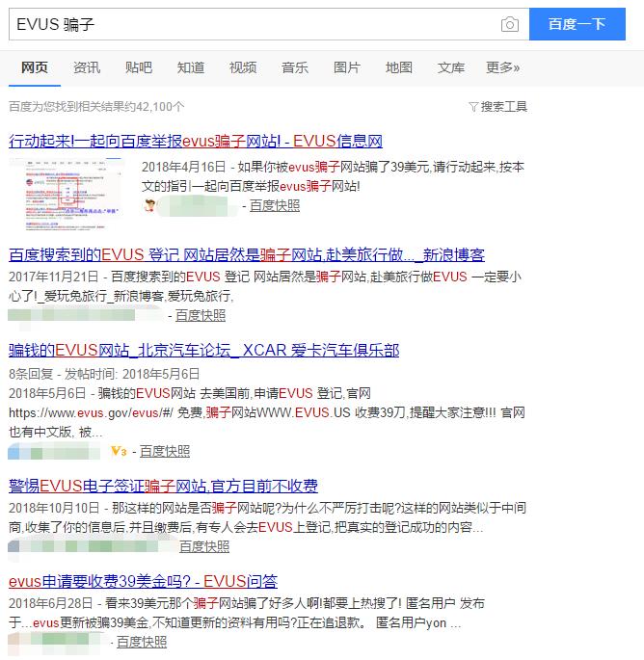Expand the 更多» menu

point(502,67)
